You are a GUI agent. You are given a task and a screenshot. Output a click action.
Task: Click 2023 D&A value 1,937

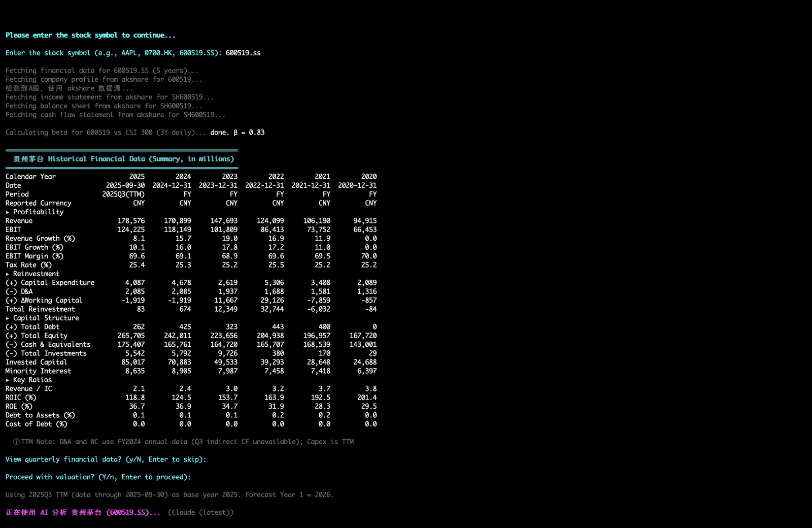tap(228, 291)
